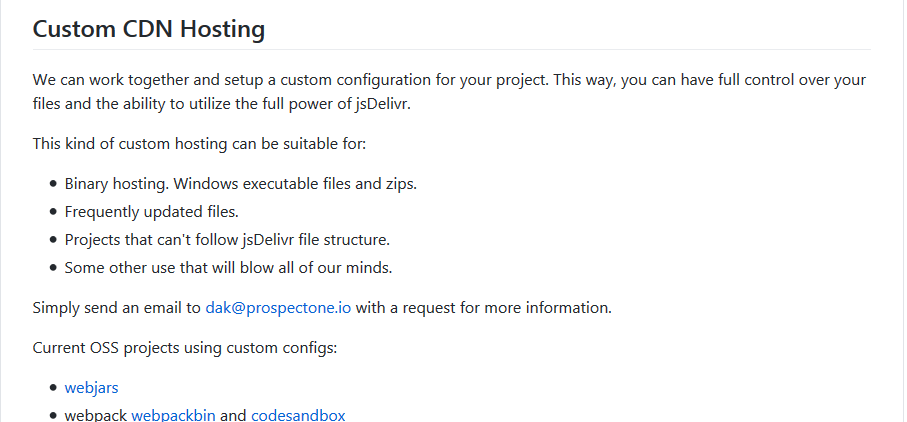This screenshot has height=422, width=907.
Task: Click the blow all of our minds item
Action: point(228,268)
